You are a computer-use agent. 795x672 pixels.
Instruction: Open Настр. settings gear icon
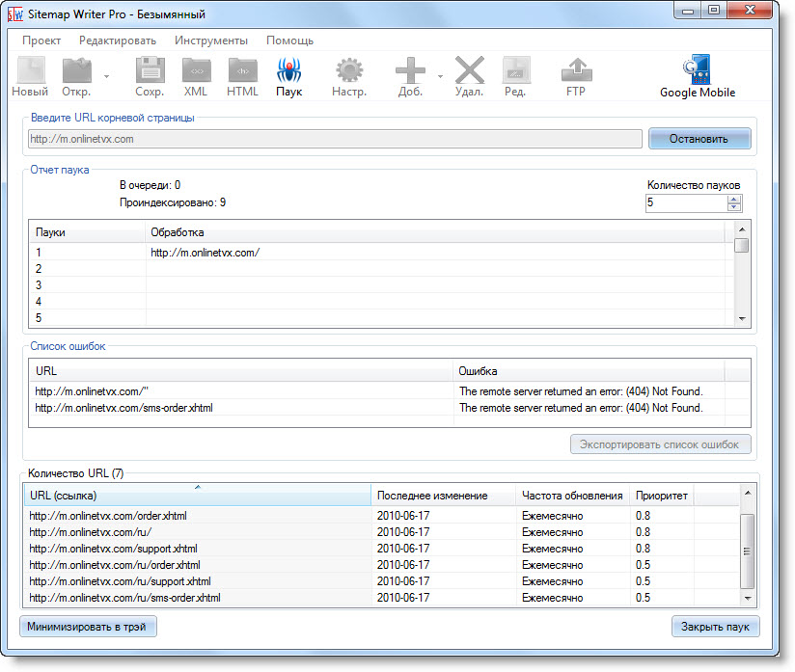coord(349,70)
